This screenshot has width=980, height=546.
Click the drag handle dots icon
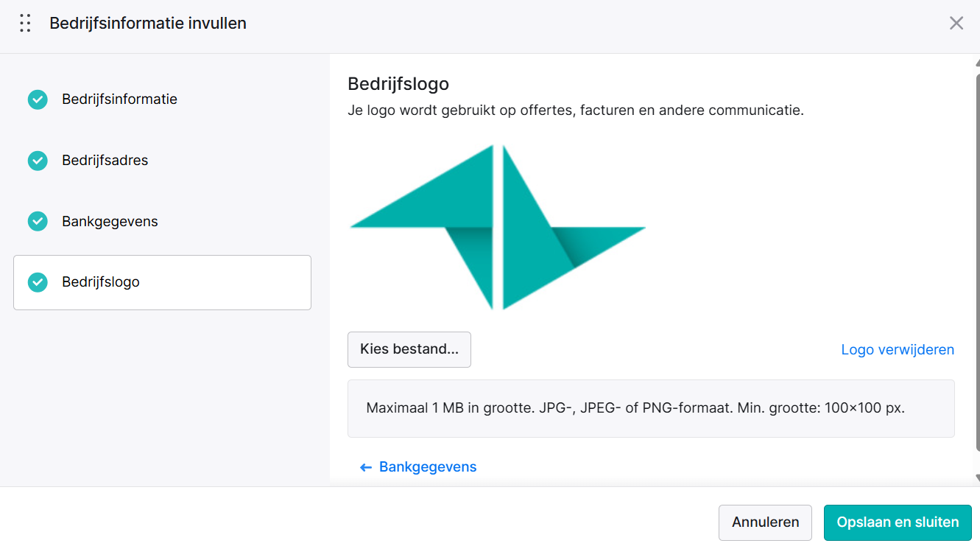pos(25,24)
